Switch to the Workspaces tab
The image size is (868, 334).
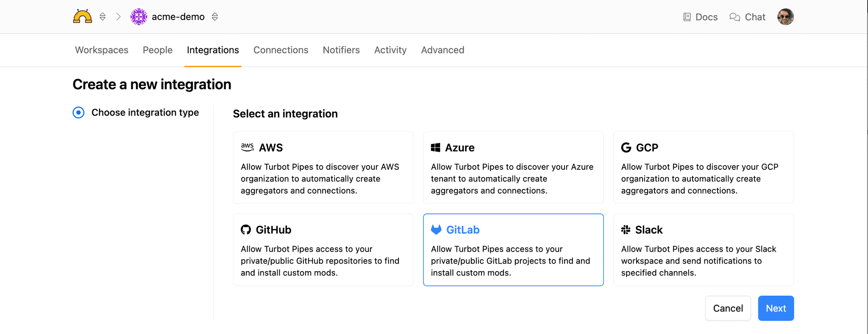point(102,50)
